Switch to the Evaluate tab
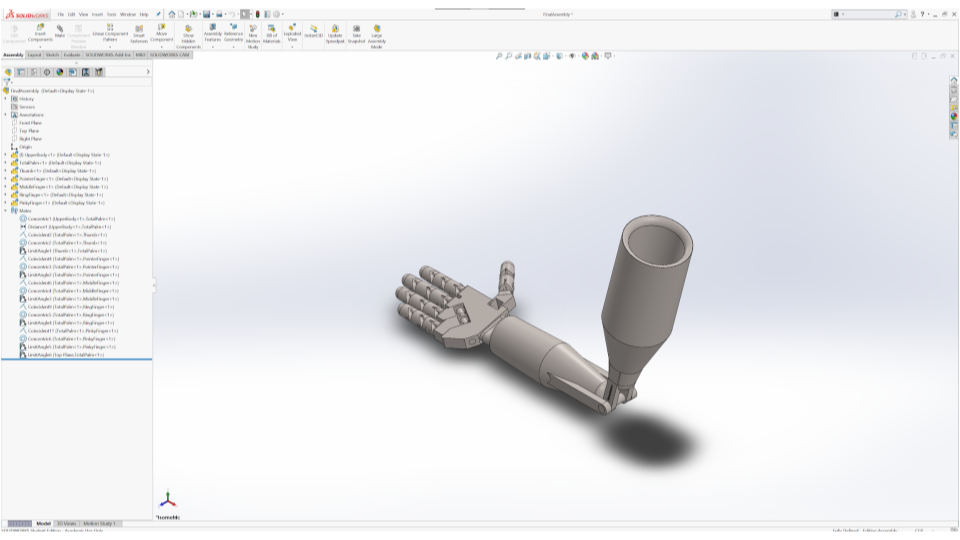Viewport: 960px width, 540px height. coord(73,54)
